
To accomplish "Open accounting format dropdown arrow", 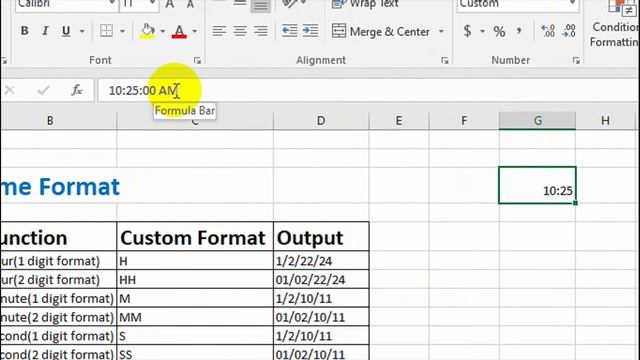I will coord(482,31).
